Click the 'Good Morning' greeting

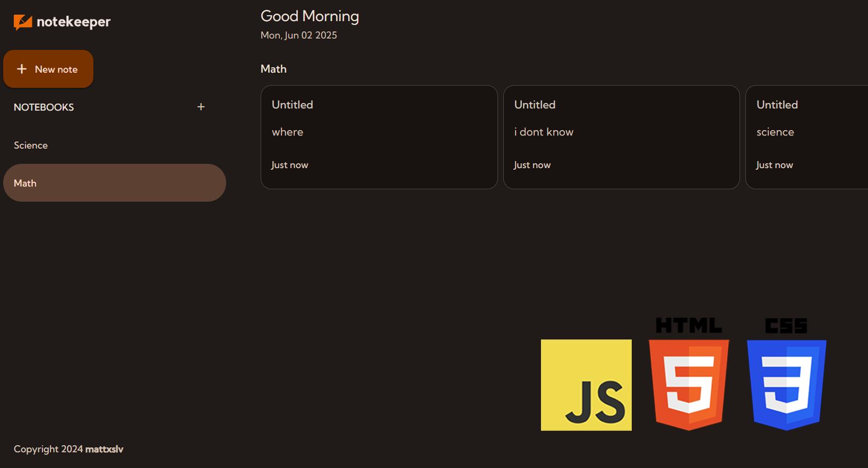(x=310, y=16)
